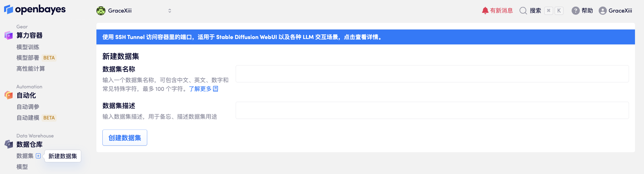
Task: Click the openbayes logo
Action: pos(35,10)
